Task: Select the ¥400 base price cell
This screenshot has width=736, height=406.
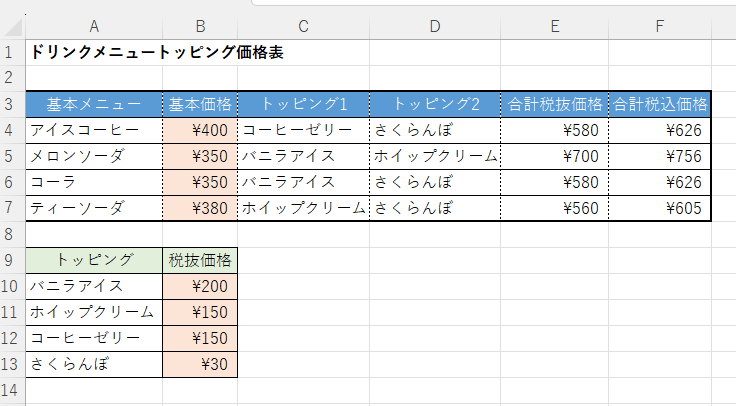Action: tap(200, 130)
